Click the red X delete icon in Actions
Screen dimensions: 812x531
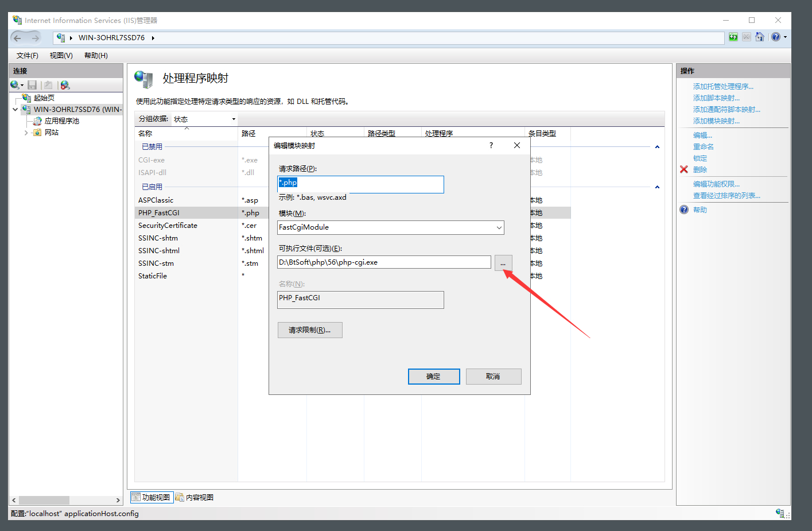(684, 169)
